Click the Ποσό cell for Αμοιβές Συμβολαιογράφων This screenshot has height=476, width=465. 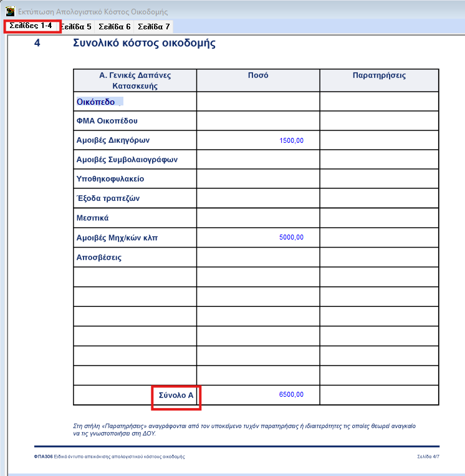[257, 160]
